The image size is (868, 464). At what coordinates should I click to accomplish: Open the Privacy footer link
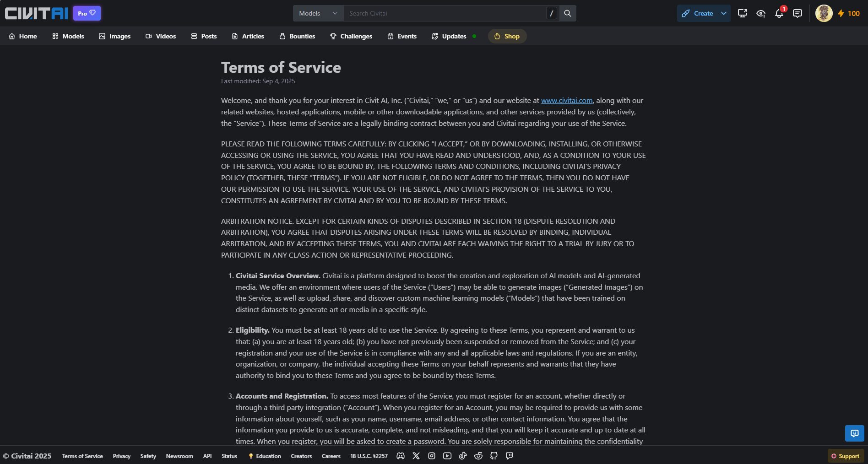click(x=122, y=456)
